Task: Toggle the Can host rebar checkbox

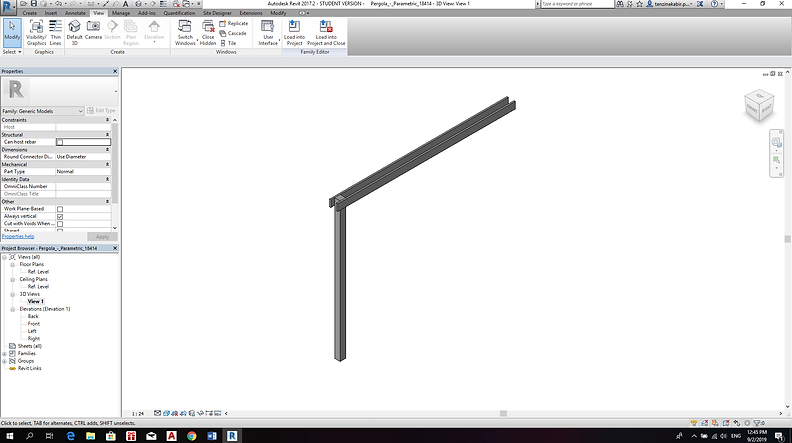Action: [60, 142]
